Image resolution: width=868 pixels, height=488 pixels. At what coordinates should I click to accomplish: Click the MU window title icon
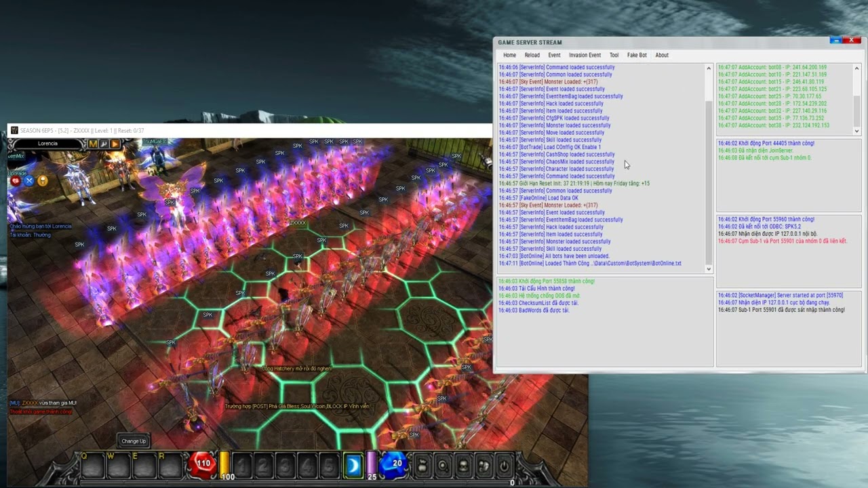click(14, 130)
